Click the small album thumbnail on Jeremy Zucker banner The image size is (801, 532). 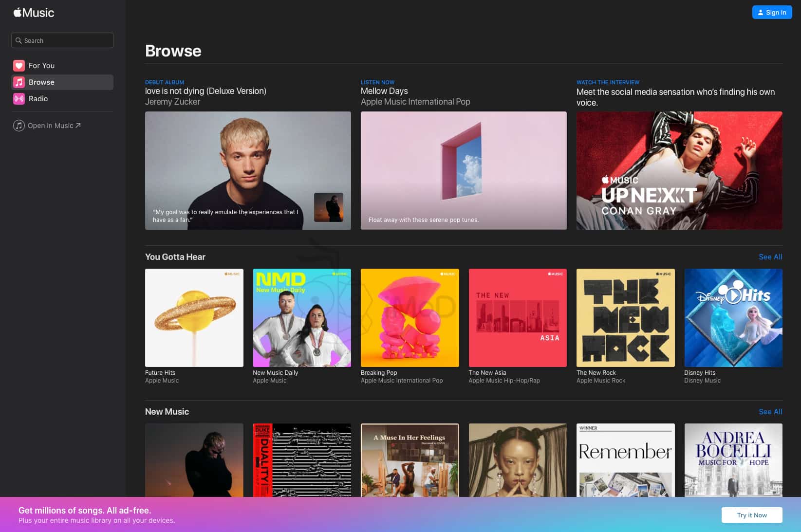328,207
